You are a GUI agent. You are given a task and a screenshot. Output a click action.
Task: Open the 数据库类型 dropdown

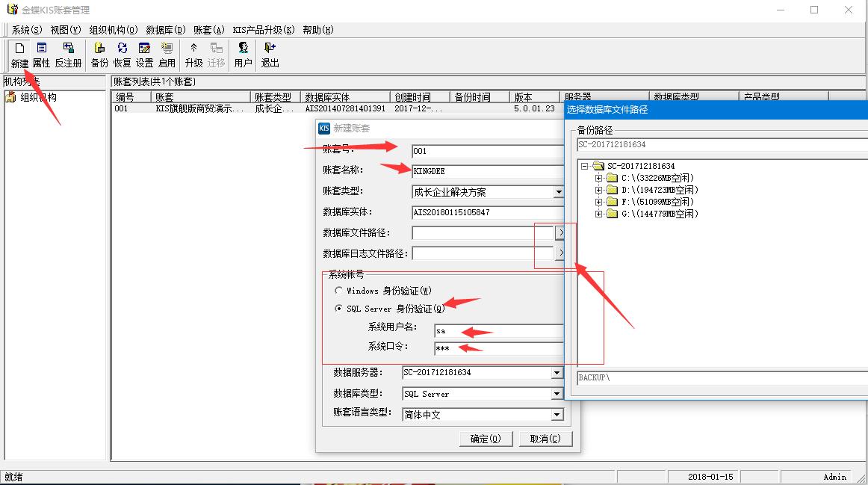[x=557, y=394]
